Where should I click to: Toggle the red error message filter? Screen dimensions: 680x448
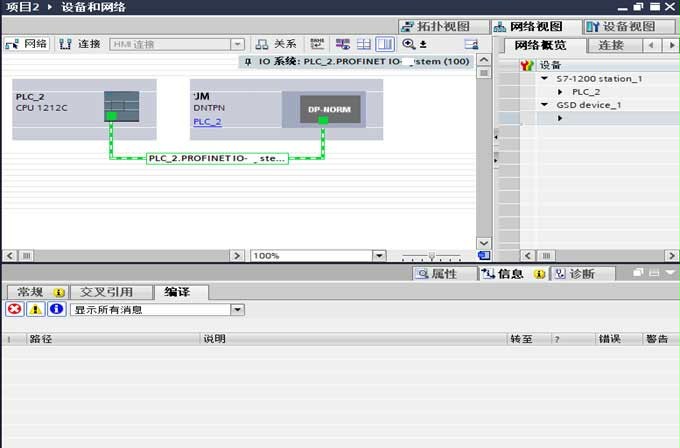point(14,310)
